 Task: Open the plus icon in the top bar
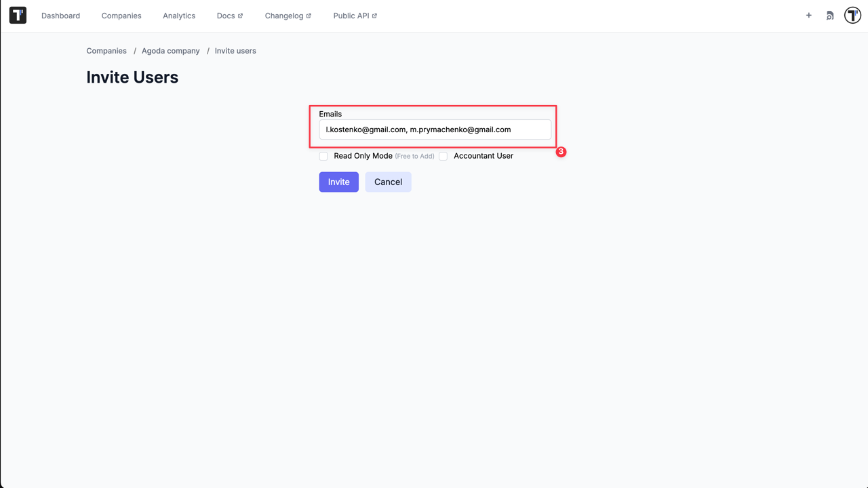click(808, 15)
